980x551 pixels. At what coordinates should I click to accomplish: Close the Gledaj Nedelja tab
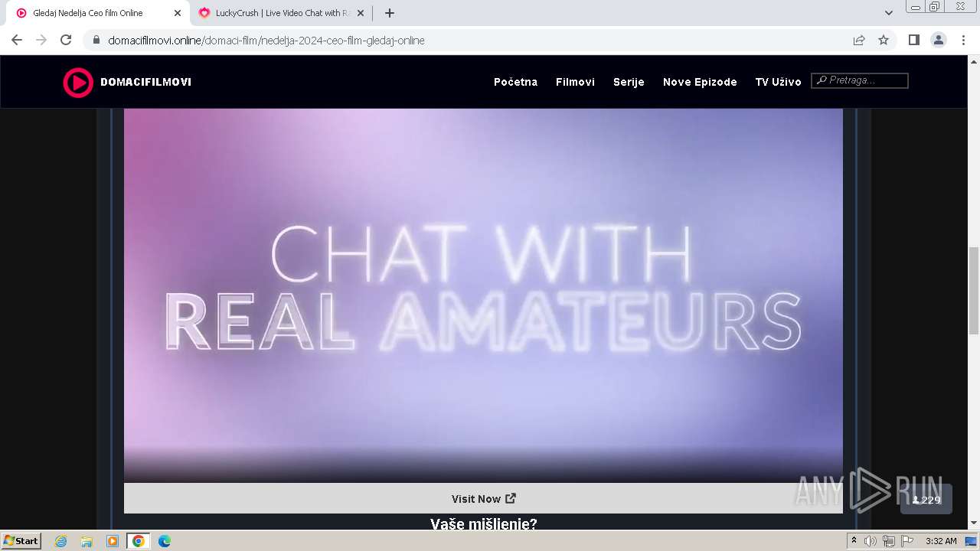click(178, 13)
